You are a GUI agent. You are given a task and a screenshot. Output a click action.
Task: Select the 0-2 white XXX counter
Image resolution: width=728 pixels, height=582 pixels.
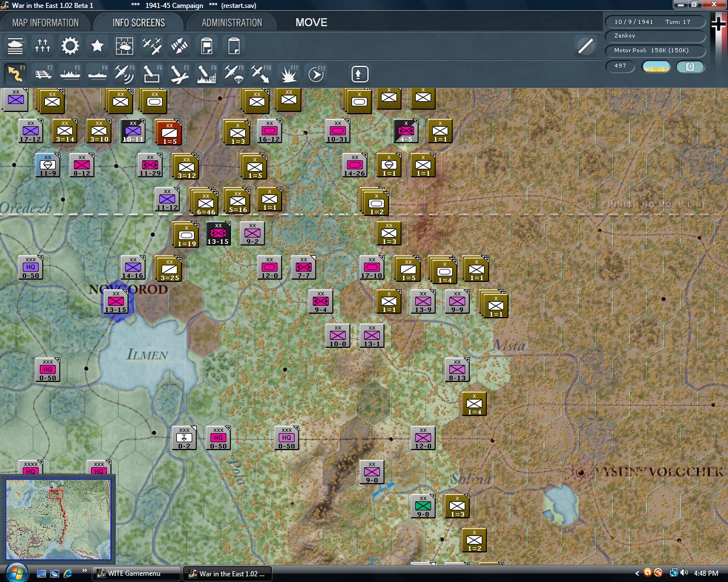click(184, 438)
